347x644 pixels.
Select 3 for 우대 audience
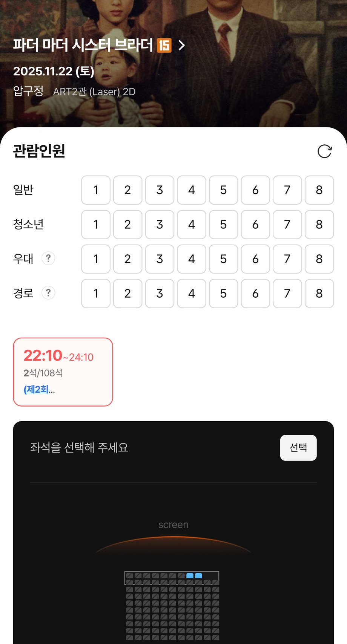coord(160,259)
